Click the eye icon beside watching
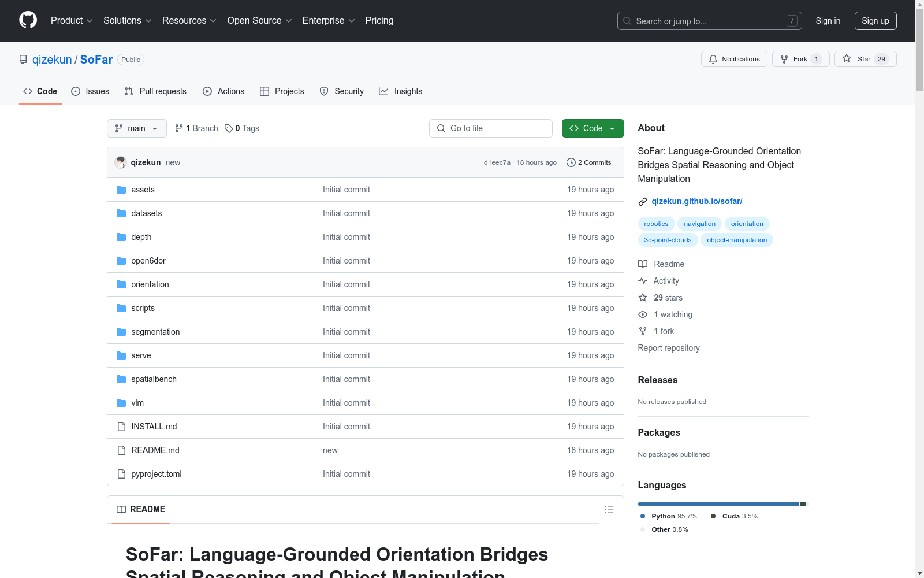Image resolution: width=924 pixels, height=578 pixels. click(643, 314)
